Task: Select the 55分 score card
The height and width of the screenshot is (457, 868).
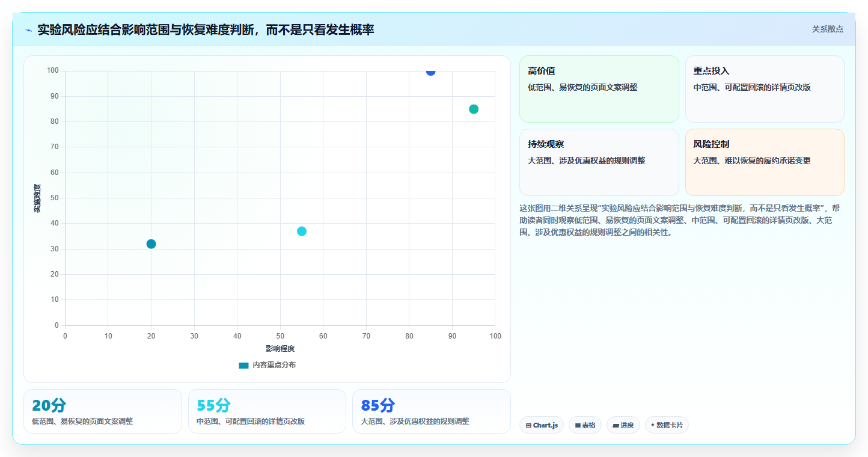Action: coord(267,411)
